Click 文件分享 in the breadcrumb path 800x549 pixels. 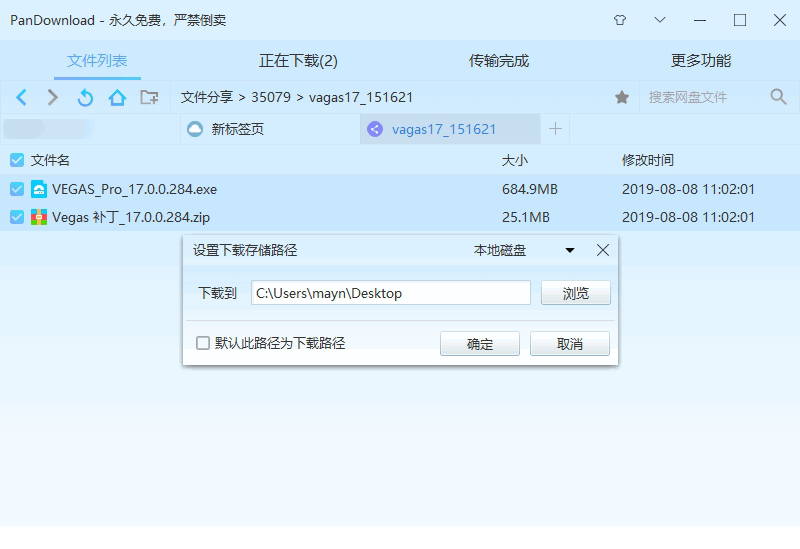pos(207,97)
